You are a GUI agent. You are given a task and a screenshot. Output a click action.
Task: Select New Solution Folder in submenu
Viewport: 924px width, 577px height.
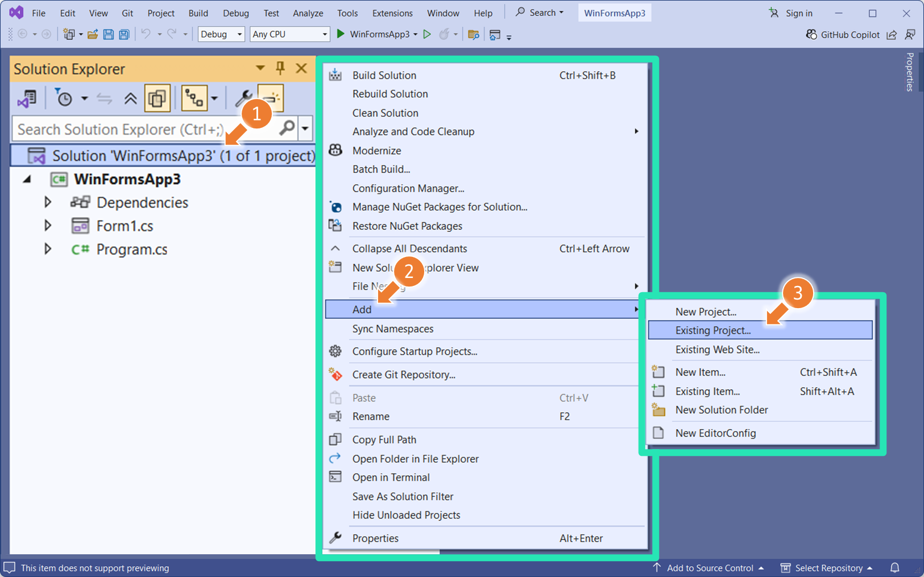(x=760, y=410)
